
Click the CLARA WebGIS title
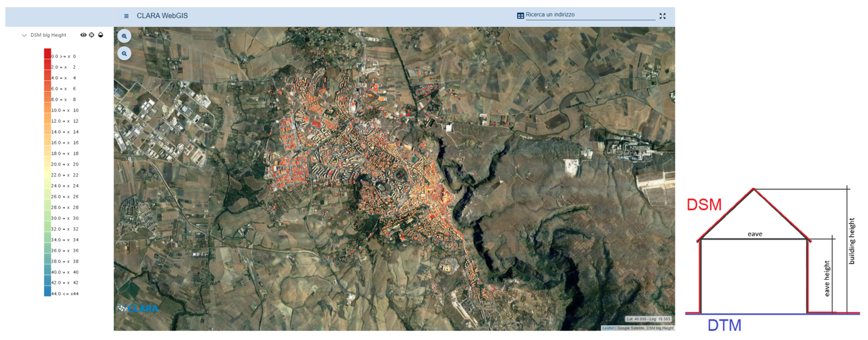pos(162,16)
